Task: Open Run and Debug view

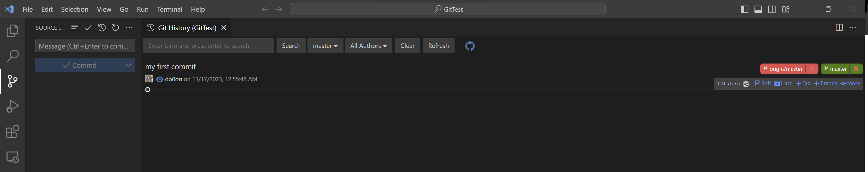Action: pos(13,106)
